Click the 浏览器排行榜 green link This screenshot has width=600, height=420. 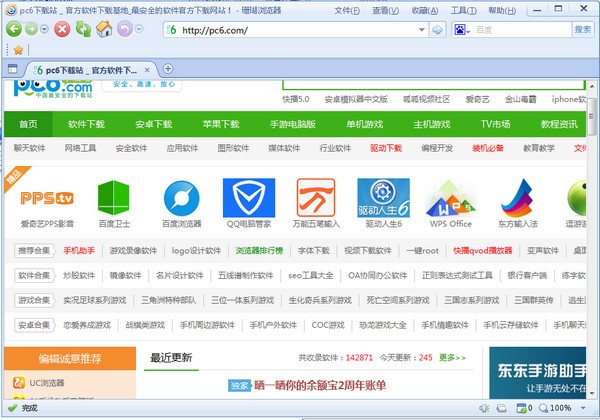pyautogui.click(x=259, y=251)
